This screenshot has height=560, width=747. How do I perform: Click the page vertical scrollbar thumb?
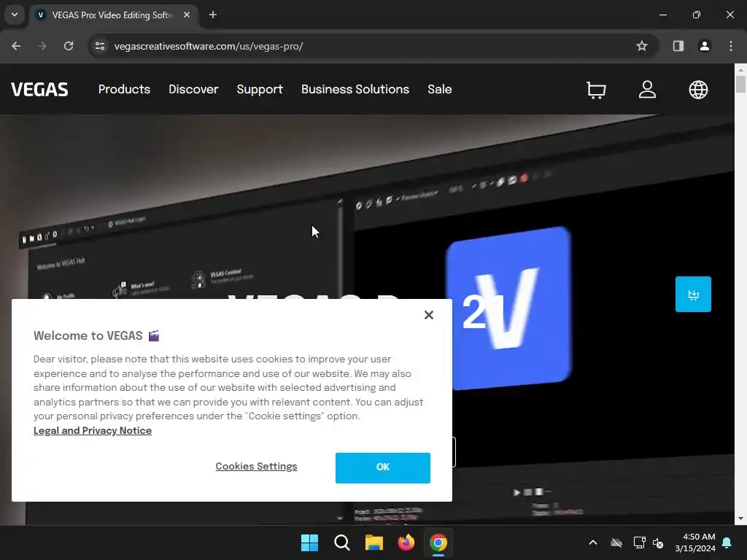(x=740, y=85)
